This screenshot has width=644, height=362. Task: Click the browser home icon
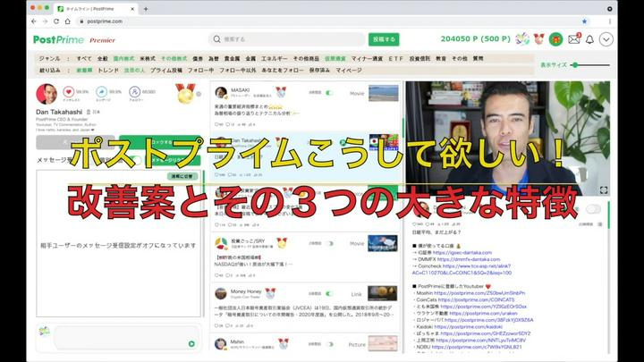(68, 21)
